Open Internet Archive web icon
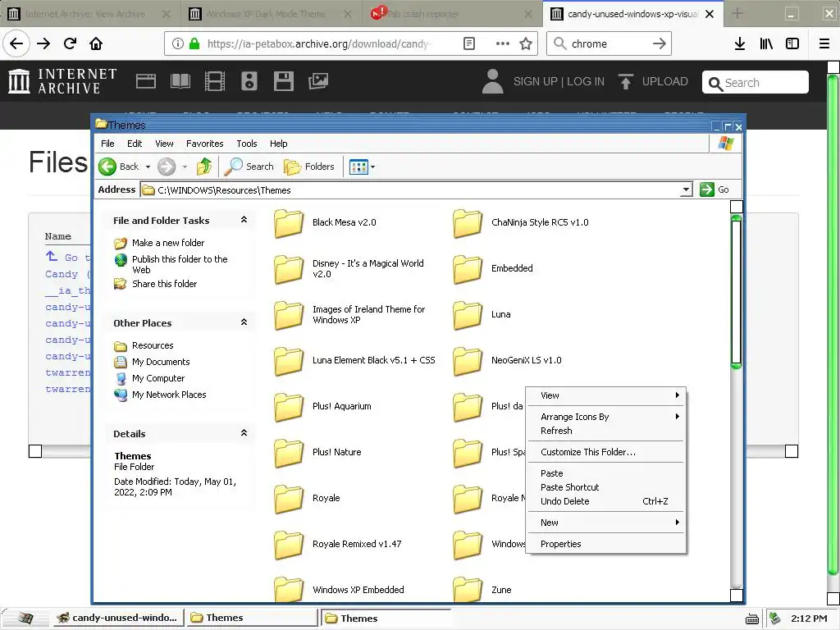Screen dimensions: 840x630 (x=146, y=81)
